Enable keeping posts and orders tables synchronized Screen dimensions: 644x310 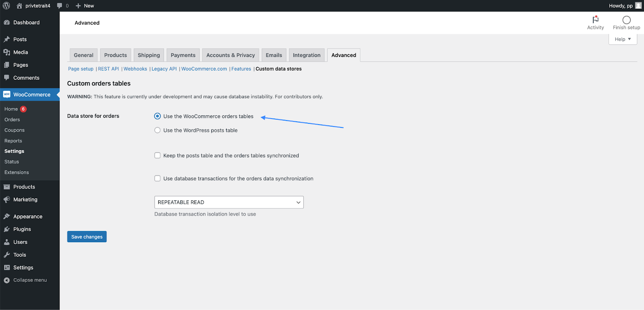coord(157,156)
